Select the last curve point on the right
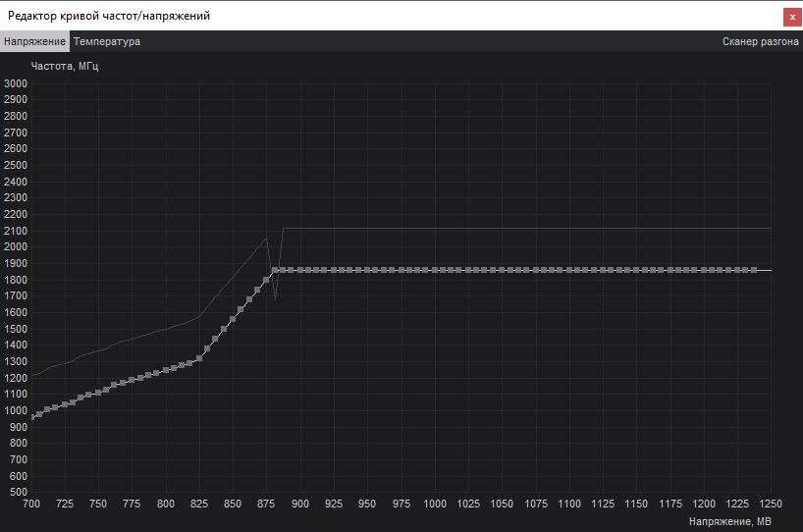 point(754,270)
